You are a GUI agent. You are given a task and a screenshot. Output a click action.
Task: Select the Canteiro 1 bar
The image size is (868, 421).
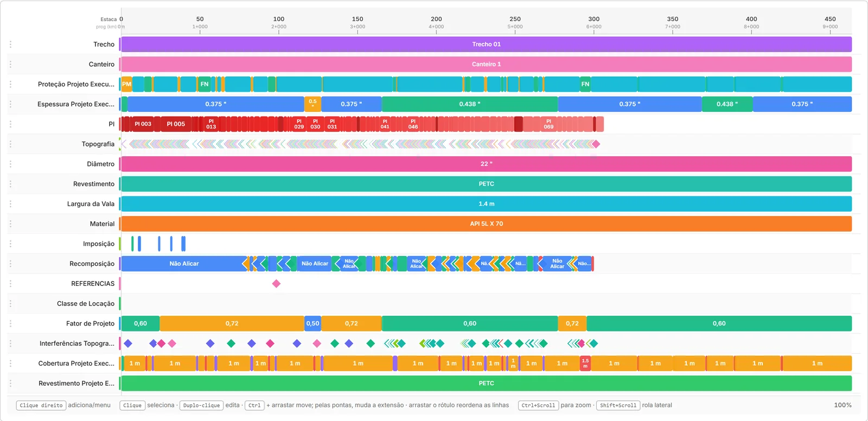[x=486, y=64]
